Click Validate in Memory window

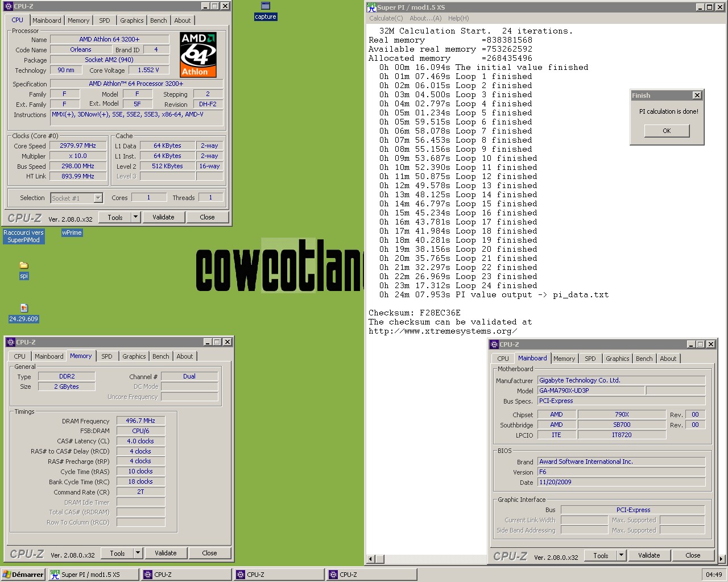(x=166, y=553)
